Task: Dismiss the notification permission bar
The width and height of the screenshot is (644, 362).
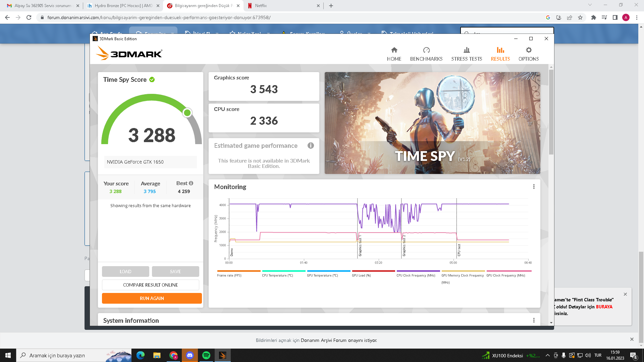Action: coord(632,339)
